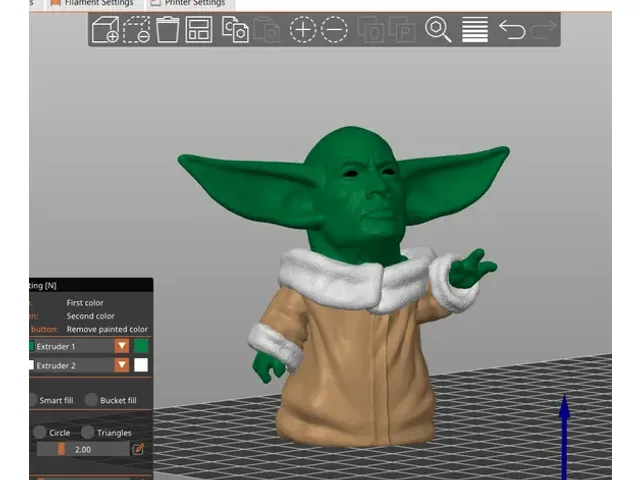Image resolution: width=640 pixels, height=480 pixels.
Task: Click the 'Remove painted color' label
Action: point(107,329)
